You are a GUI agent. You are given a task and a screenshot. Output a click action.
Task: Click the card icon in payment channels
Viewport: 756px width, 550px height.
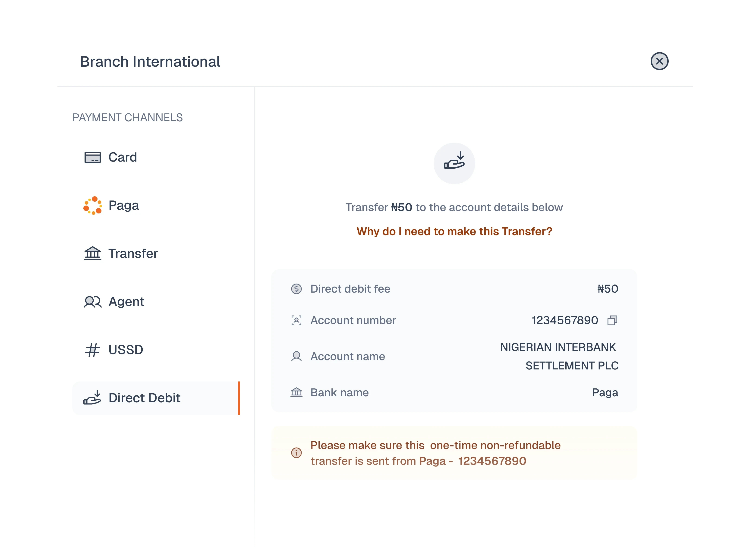pyautogui.click(x=92, y=157)
